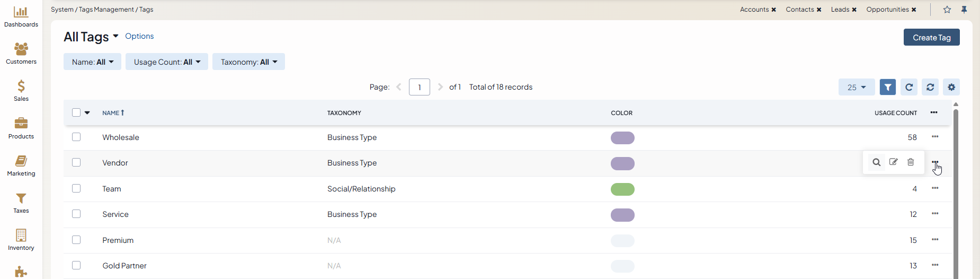This screenshot has width=980, height=279.
Task: Tick the Gold Partner row checkbox
Action: [x=76, y=265]
